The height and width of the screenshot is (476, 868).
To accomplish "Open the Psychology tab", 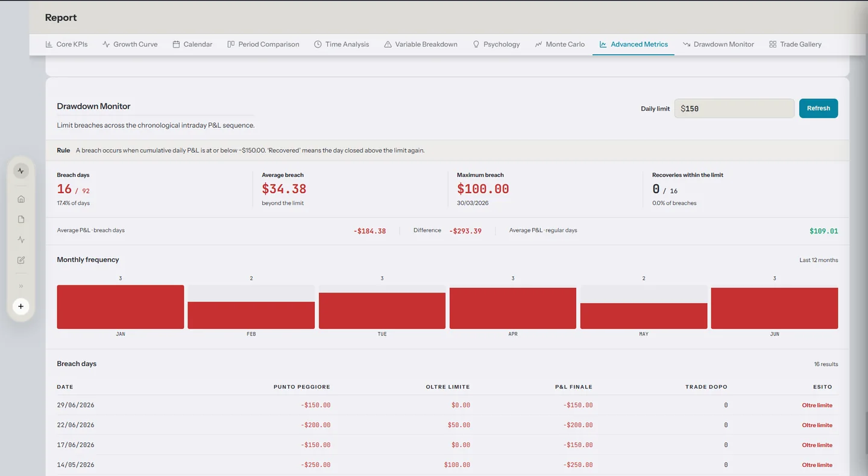I will (x=495, y=44).
